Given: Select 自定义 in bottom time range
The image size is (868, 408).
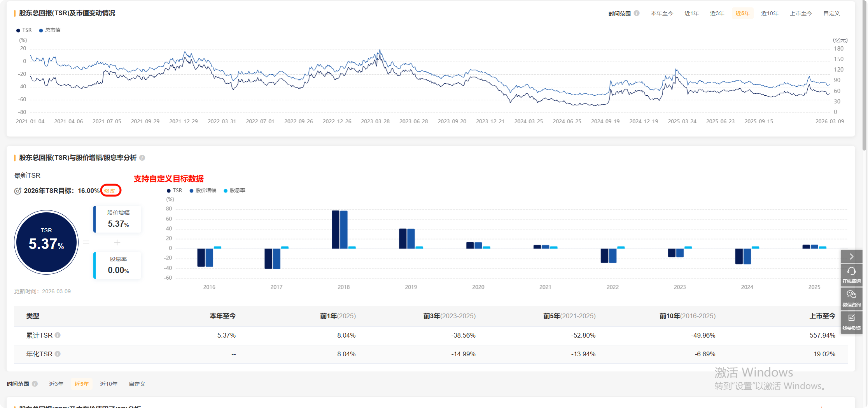Looking at the screenshot, I should (137, 384).
